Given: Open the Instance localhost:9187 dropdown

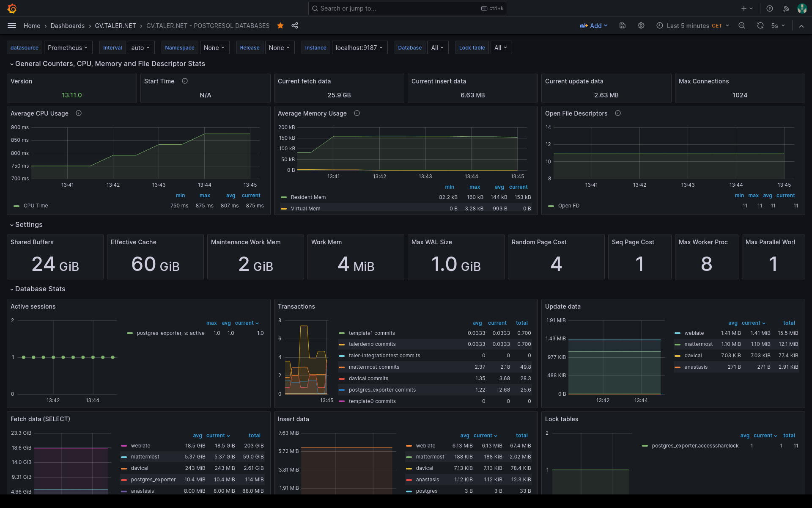Looking at the screenshot, I should [359, 48].
